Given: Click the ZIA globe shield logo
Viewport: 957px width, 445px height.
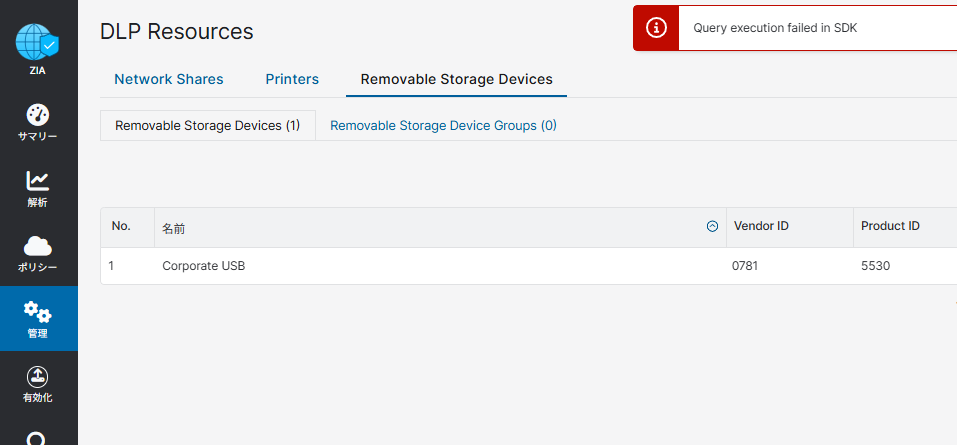Looking at the screenshot, I should point(37,42).
